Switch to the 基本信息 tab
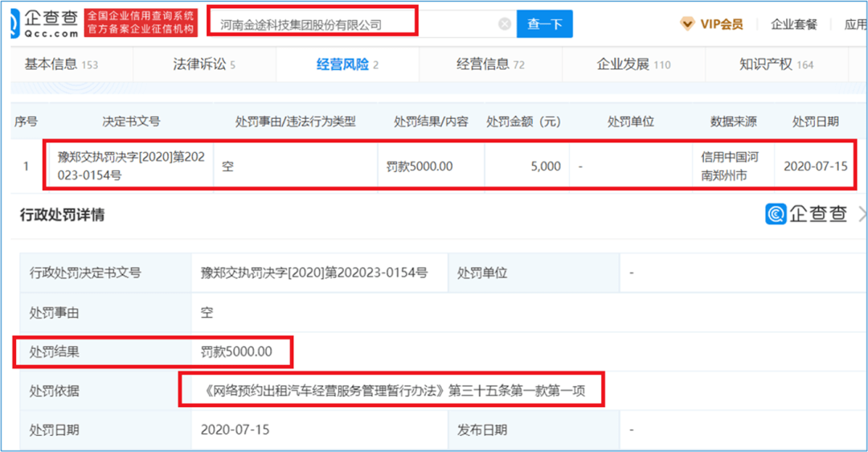868x452 pixels. tap(61, 64)
